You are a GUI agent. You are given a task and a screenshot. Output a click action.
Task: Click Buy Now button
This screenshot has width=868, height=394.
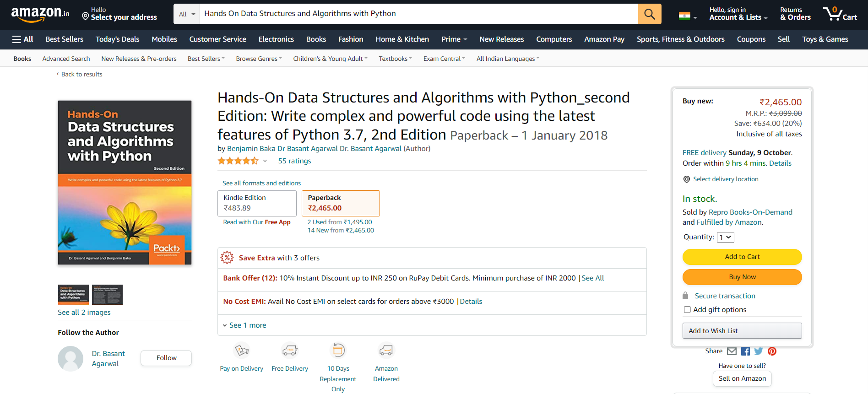[x=742, y=277]
